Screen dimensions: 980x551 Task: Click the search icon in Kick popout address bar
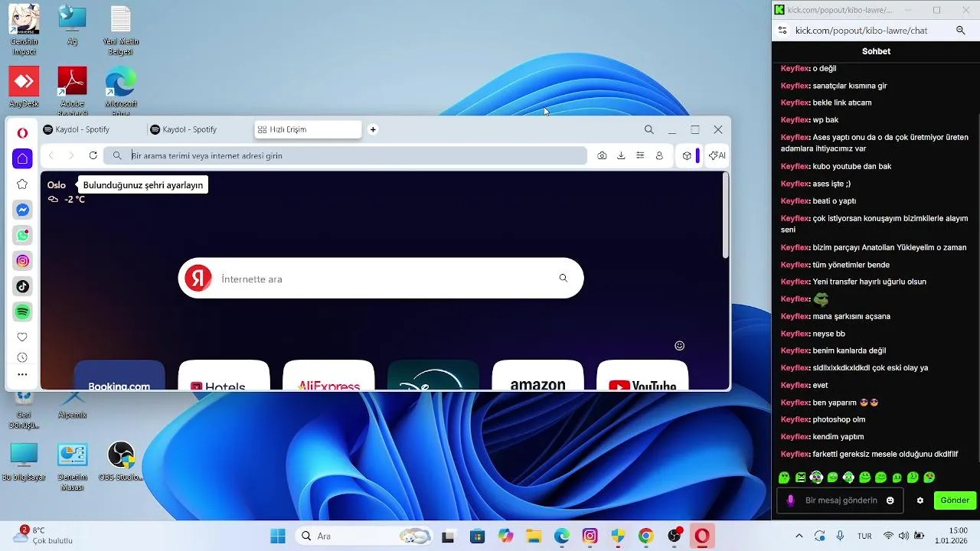pos(961,31)
